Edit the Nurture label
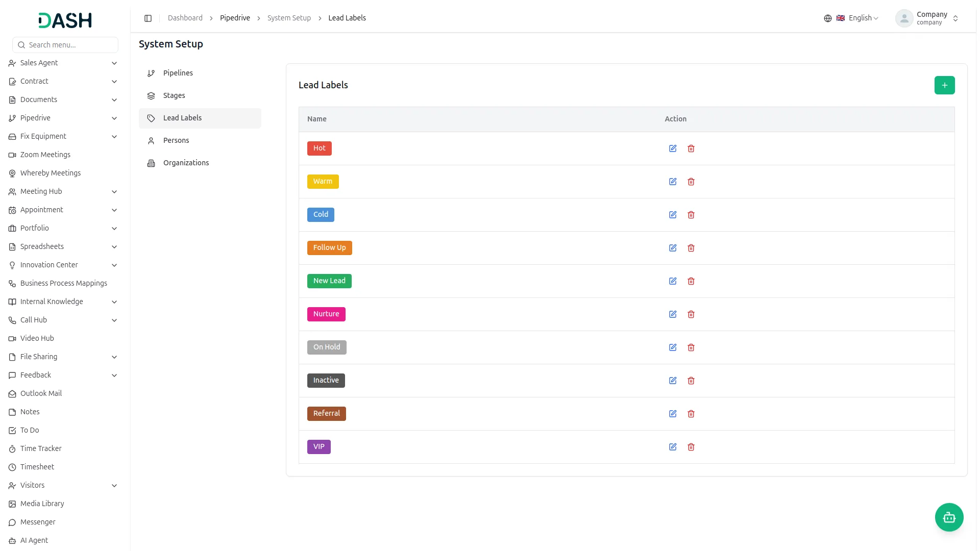Screen dimensions: 980x551 [x=673, y=314]
